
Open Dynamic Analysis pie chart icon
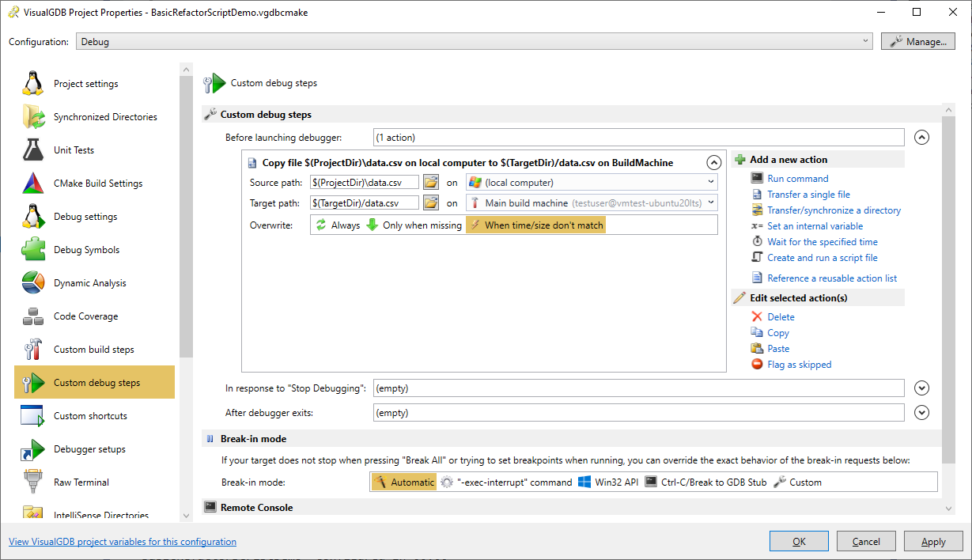click(x=33, y=282)
